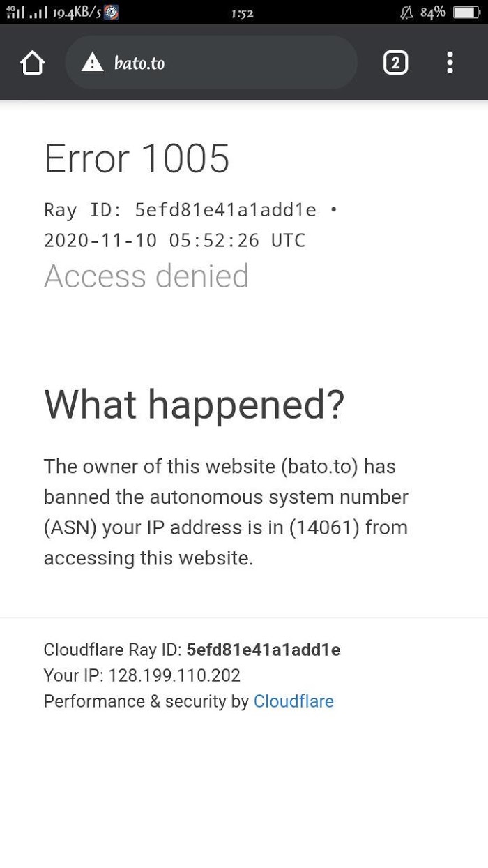Image resolution: width=488 pixels, height=868 pixels.
Task: Click the 2020-11-10 05:52:26 UTC timestamp
Action: click(174, 240)
